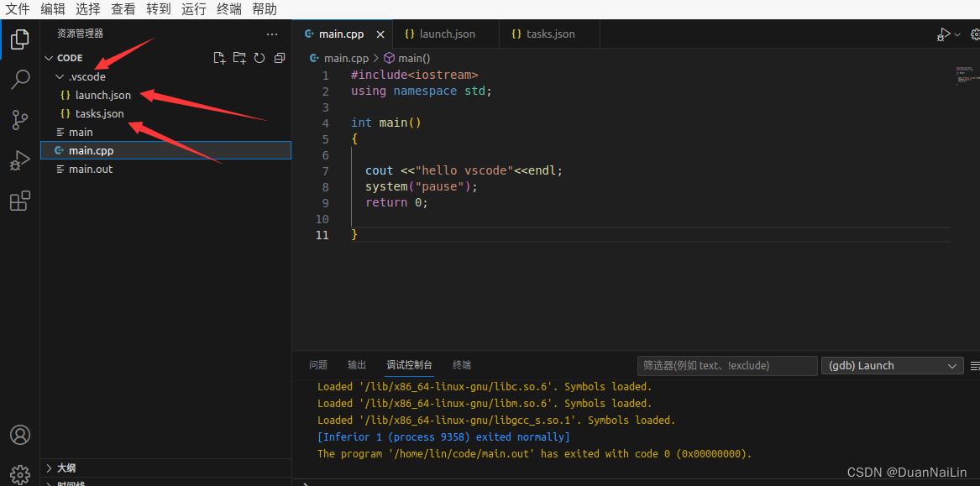This screenshot has height=486, width=980.
Task: Click the 'int main()' code line
Action: click(x=386, y=123)
